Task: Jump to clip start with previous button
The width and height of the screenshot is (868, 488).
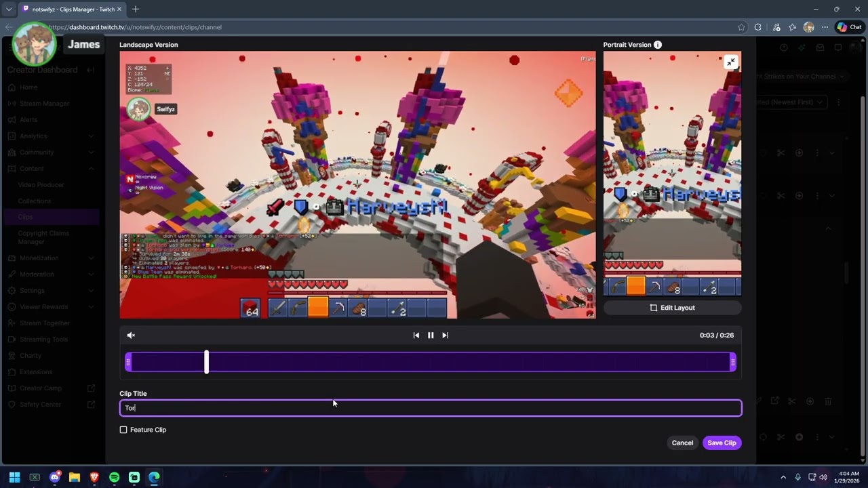Action: click(x=416, y=335)
